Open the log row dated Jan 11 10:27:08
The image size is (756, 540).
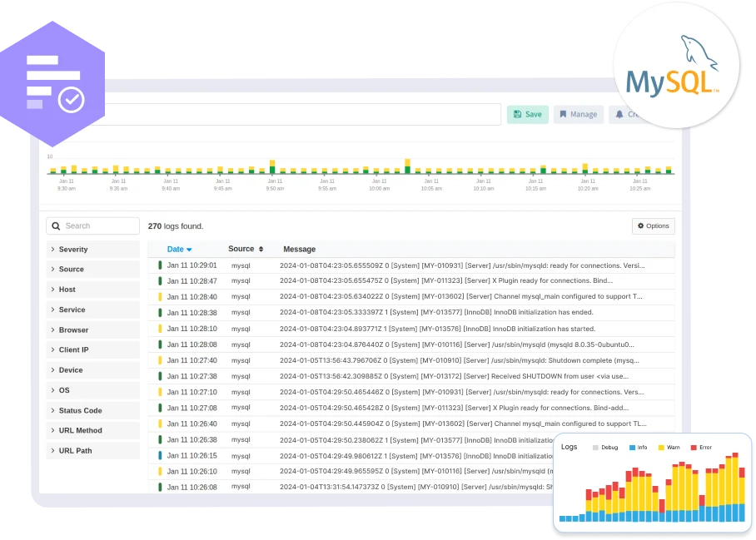click(x=411, y=408)
